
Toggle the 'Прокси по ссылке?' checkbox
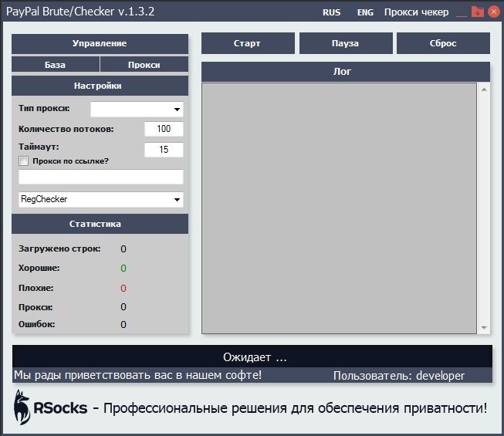click(x=23, y=161)
